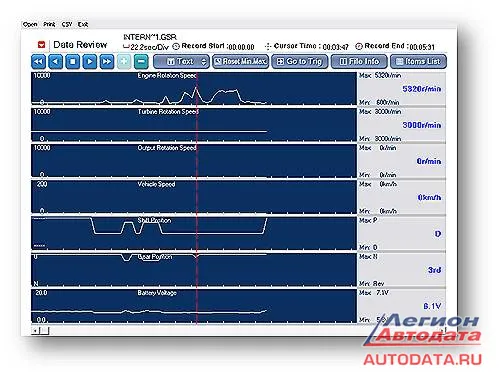Image resolution: width=499 pixels, height=378 pixels.
Task: Click the Shift Position graph
Action: tap(194, 234)
